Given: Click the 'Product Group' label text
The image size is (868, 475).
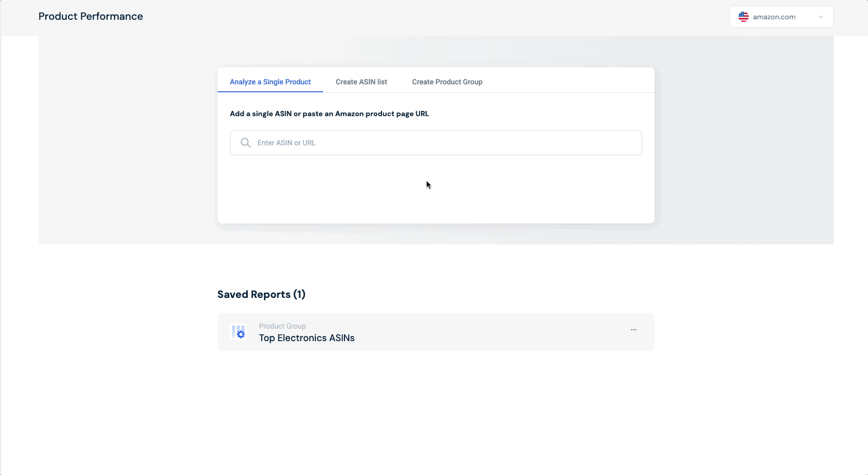Looking at the screenshot, I should pos(282,326).
